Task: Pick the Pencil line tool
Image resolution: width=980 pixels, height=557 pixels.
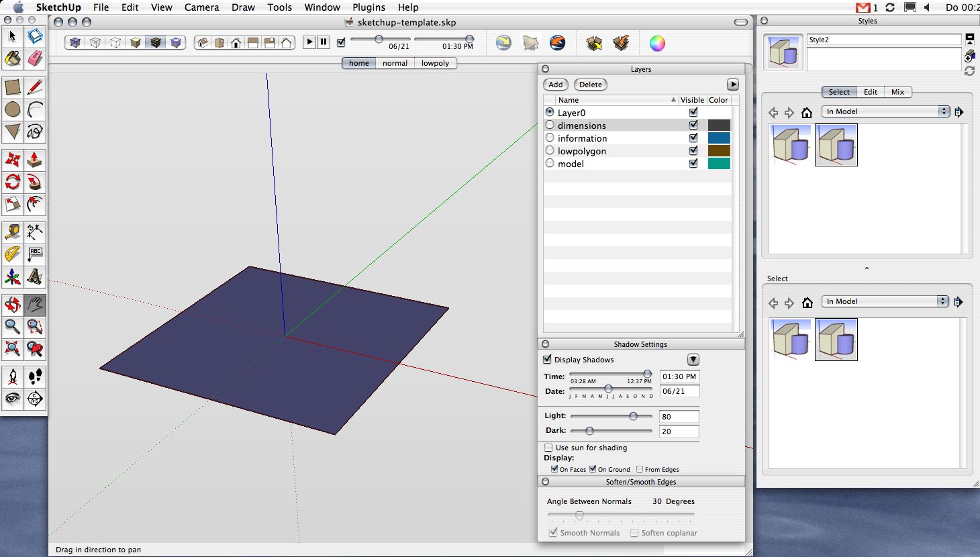Action: point(35,87)
